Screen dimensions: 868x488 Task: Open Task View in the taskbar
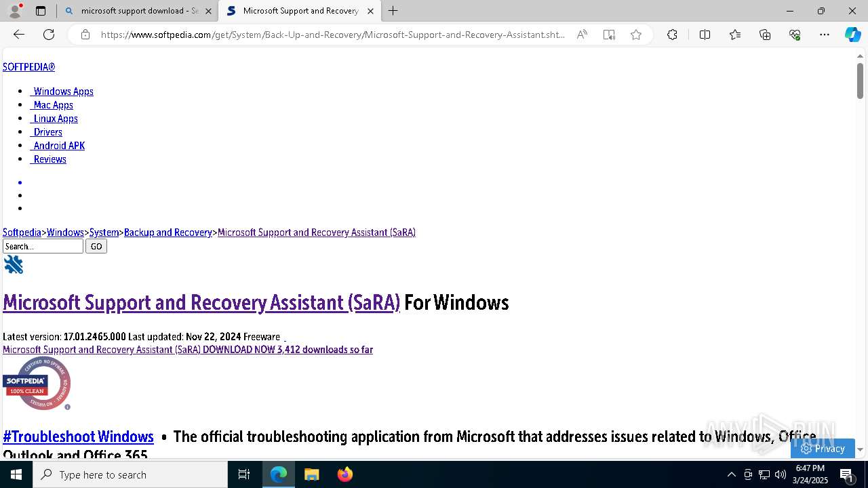[244, 474]
